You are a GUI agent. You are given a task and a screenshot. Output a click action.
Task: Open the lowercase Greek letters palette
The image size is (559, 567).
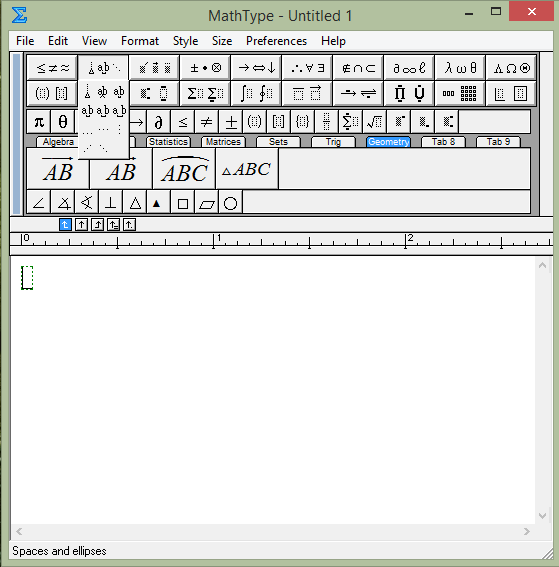coord(460,68)
